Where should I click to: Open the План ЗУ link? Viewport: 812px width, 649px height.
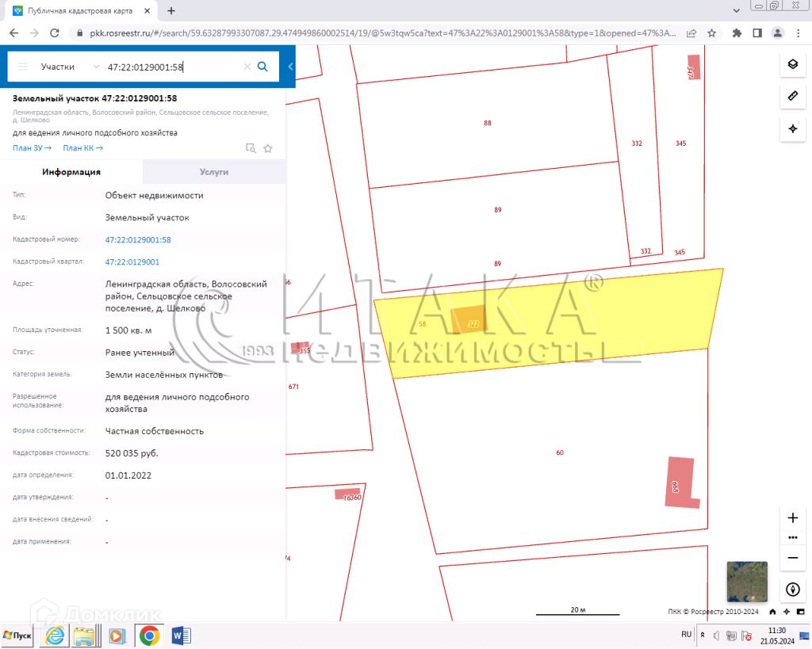[32, 148]
